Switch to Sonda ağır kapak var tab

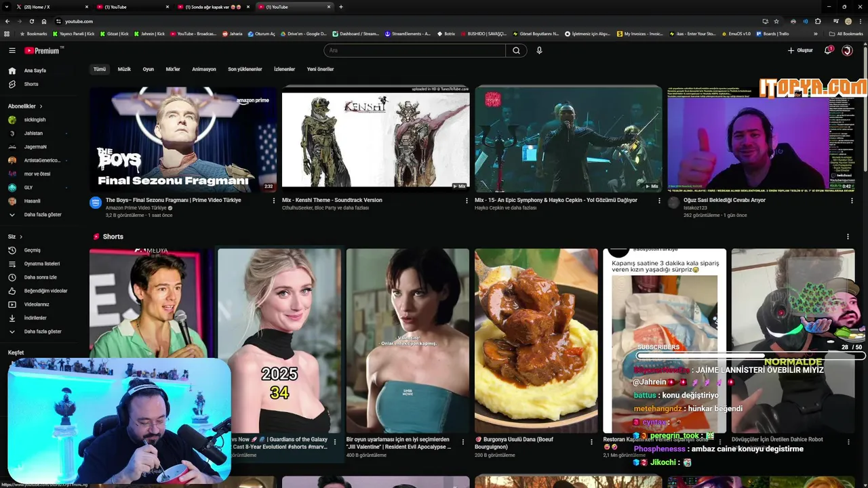214,7
